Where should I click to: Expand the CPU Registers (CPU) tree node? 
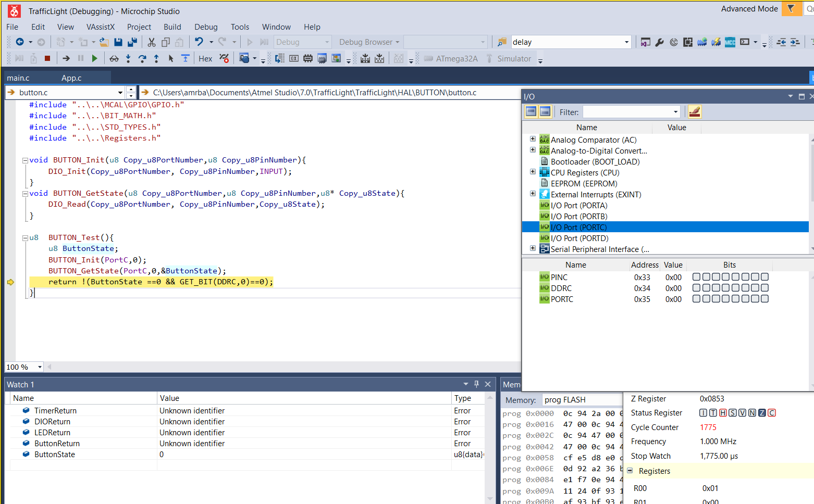tap(533, 172)
